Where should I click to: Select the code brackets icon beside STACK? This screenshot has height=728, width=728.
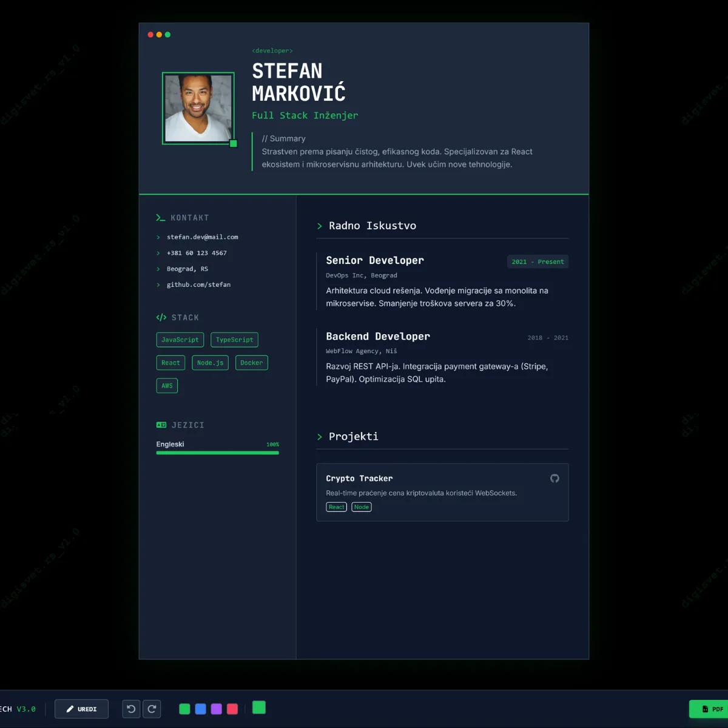[x=161, y=317]
